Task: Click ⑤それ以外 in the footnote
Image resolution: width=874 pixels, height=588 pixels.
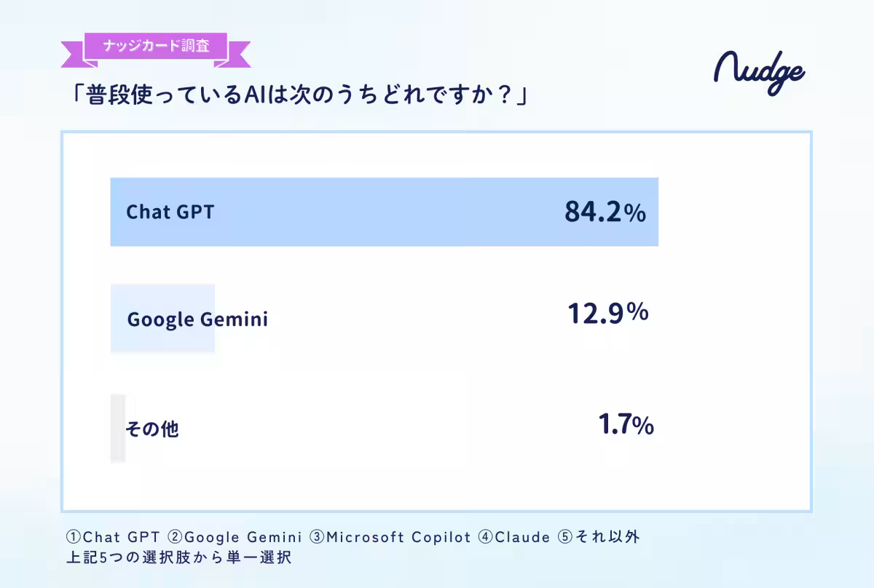Action: tap(599, 538)
